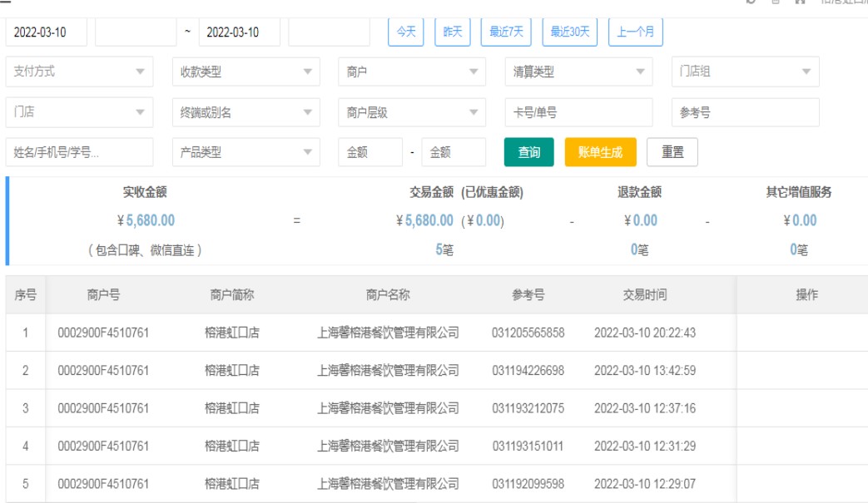
Task: Open the 清算类型 dropdown
Action: click(578, 72)
